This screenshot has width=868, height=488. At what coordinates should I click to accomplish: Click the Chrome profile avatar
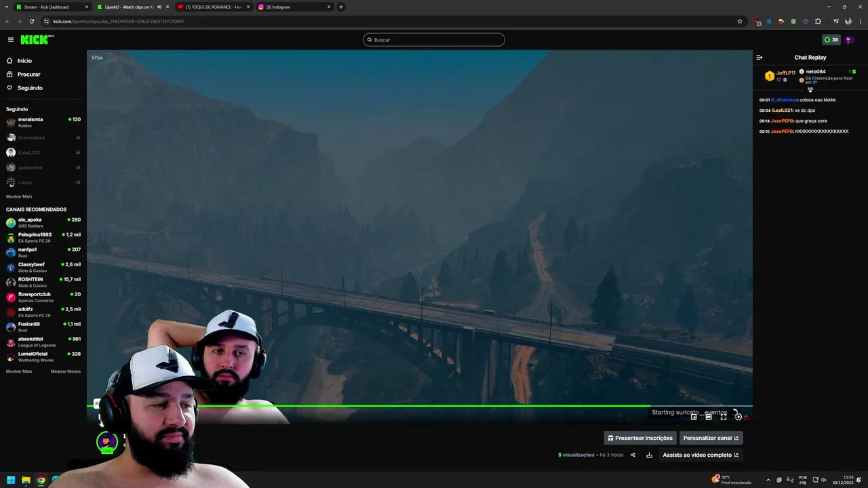[848, 21]
